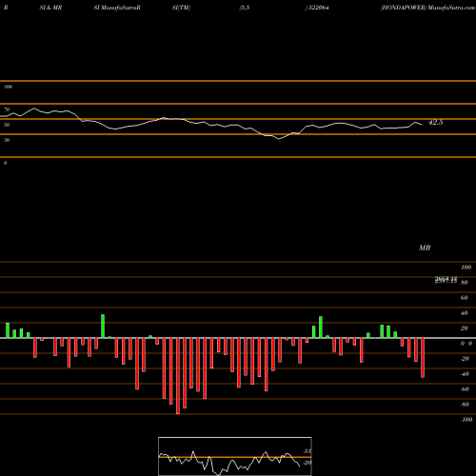Click the 100 label on RSI axis
Viewport: 476px width, 476px height.
click(9, 87)
